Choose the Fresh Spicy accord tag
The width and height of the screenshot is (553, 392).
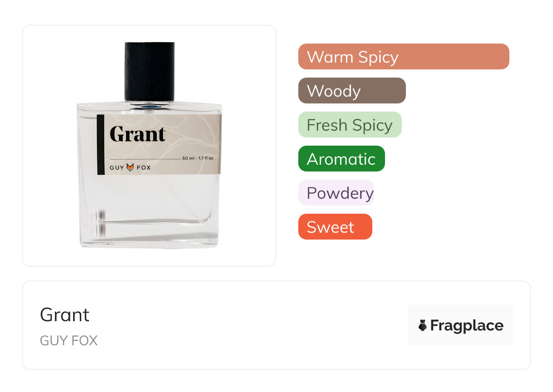pyautogui.click(x=350, y=125)
